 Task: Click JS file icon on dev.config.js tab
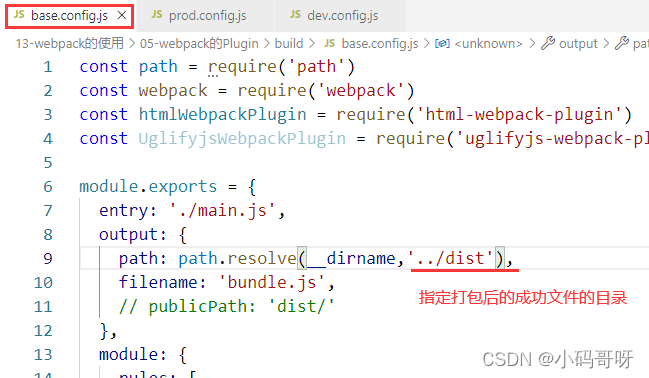[295, 15]
